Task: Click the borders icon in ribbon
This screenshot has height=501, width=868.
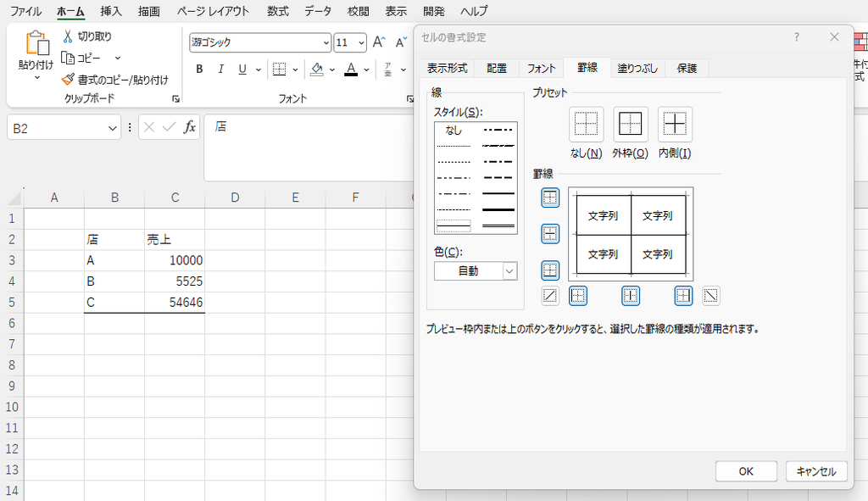Action: point(280,70)
